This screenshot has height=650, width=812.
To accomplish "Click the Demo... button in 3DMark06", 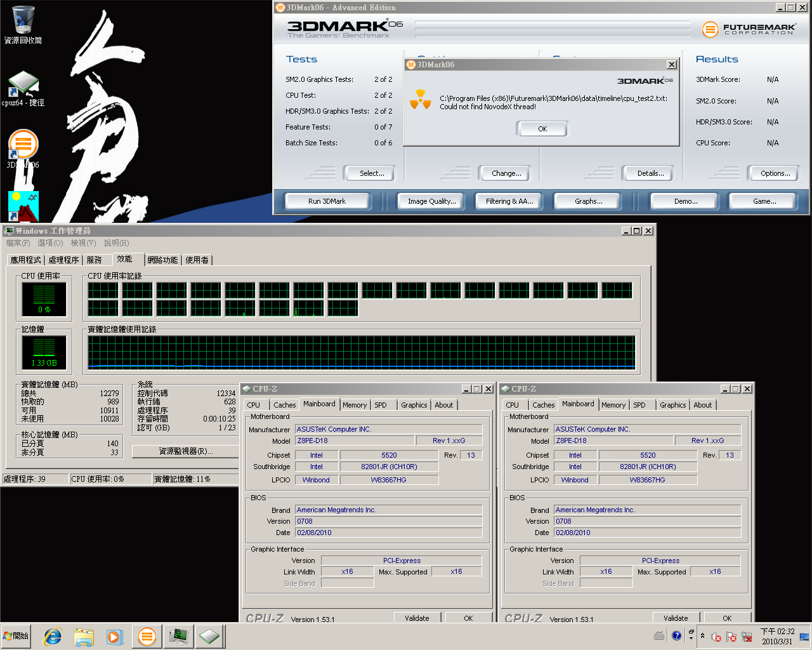I will click(x=685, y=201).
